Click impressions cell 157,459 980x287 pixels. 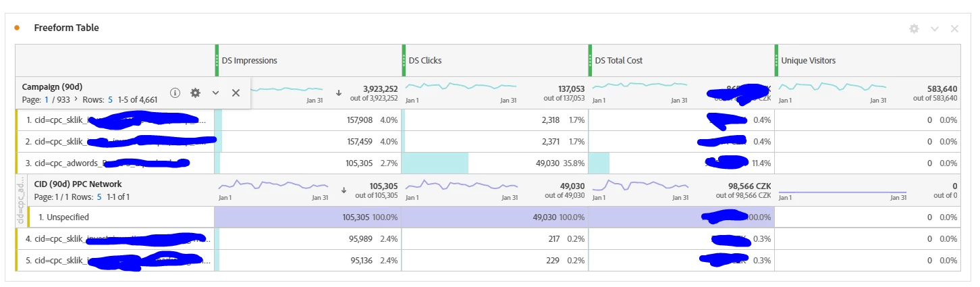pyautogui.click(x=308, y=141)
